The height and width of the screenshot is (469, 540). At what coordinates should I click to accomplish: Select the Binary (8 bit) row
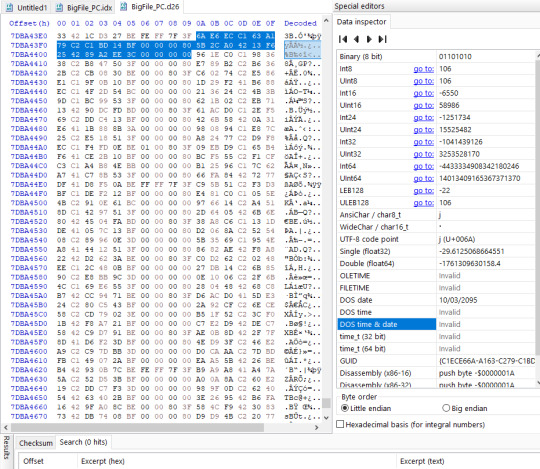click(x=436, y=56)
